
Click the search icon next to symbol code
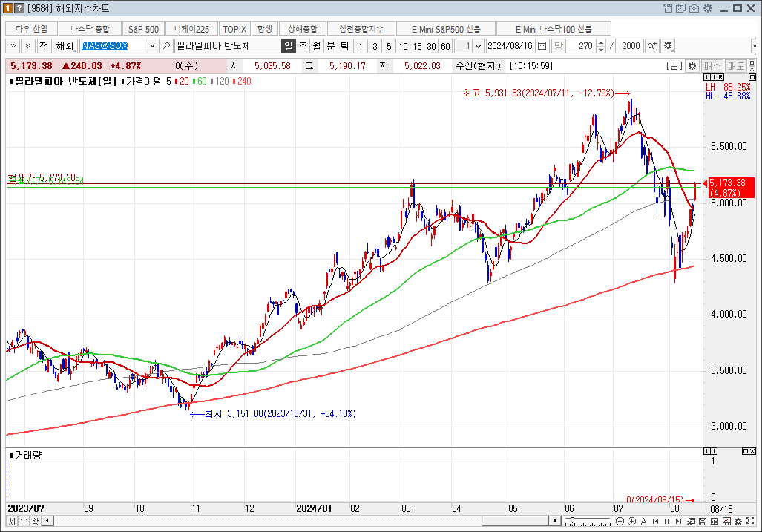[166, 46]
